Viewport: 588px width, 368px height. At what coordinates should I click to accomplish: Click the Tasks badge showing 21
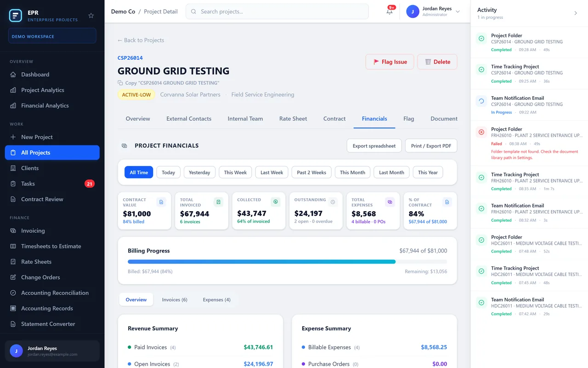coord(90,184)
